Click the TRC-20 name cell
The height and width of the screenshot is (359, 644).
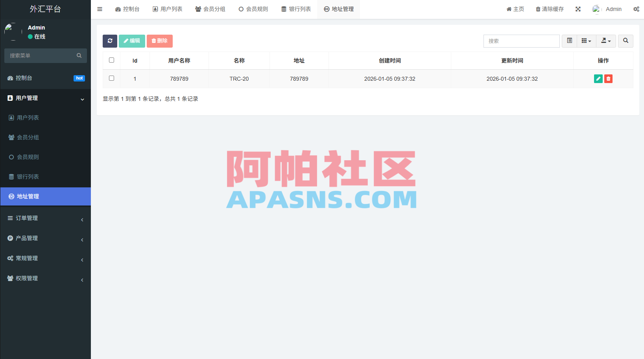(x=239, y=79)
